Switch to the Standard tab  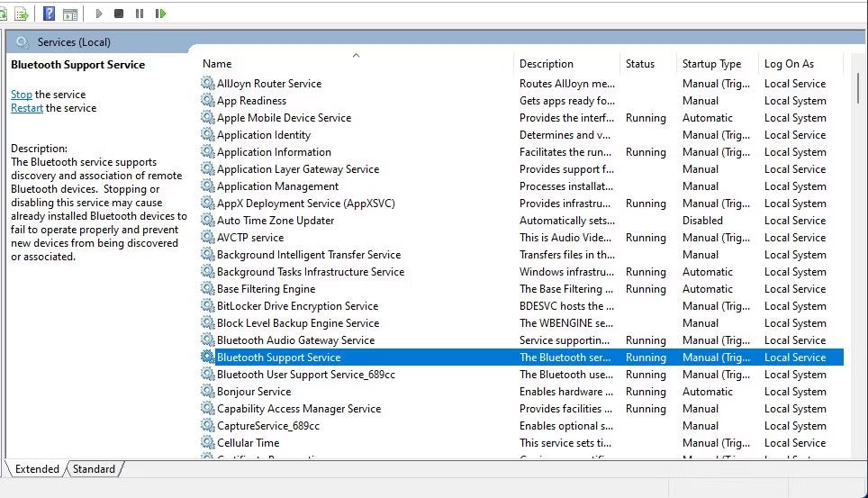pos(95,469)
